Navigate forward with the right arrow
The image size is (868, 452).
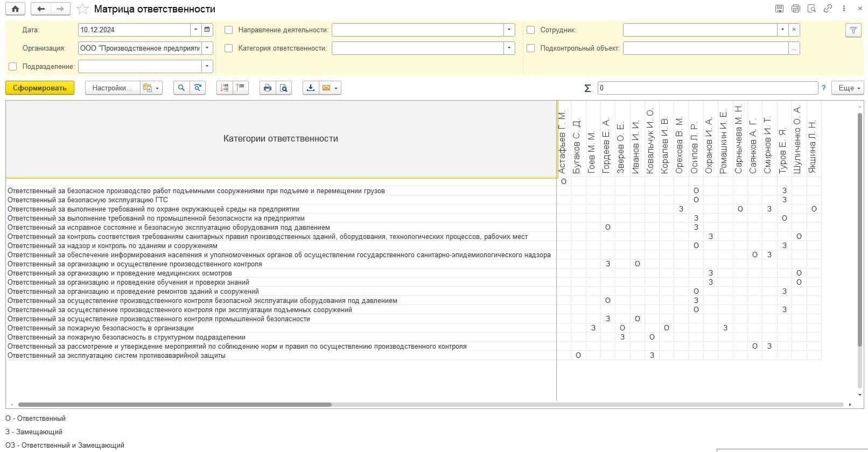pyautogui.click(x=60, y=9)
